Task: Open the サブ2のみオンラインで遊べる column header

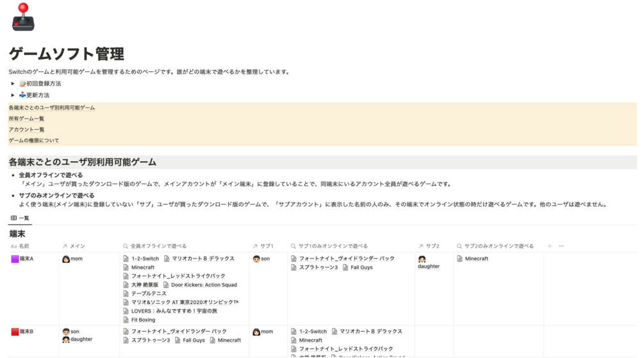Action: tap(495, 246)
